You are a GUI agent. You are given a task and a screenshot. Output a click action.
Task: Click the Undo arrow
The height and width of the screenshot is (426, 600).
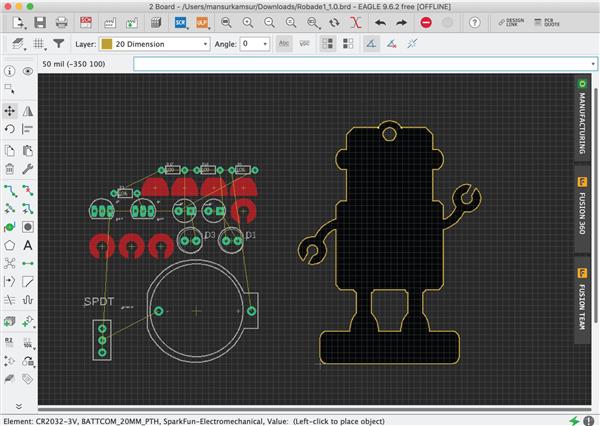coord(380,22)
